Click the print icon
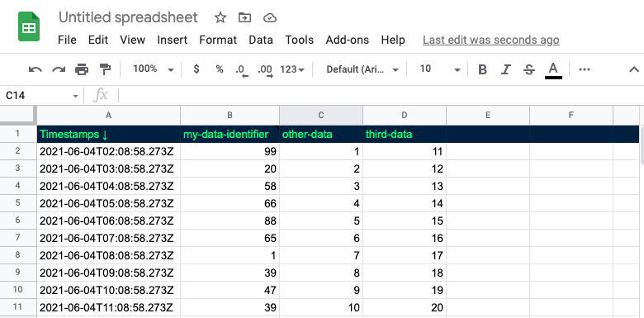This screenshot has height=318, width=644. point(82,69)
